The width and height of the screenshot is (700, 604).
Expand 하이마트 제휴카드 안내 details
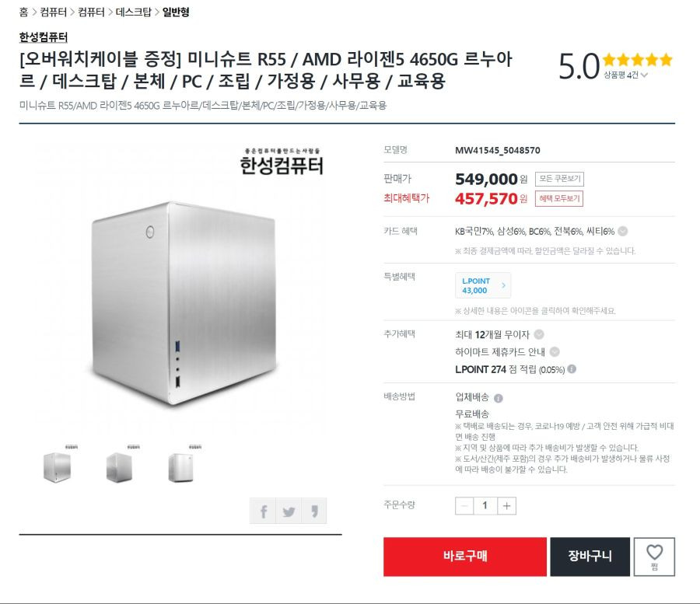pyautogui.click(x=555, y=351)
